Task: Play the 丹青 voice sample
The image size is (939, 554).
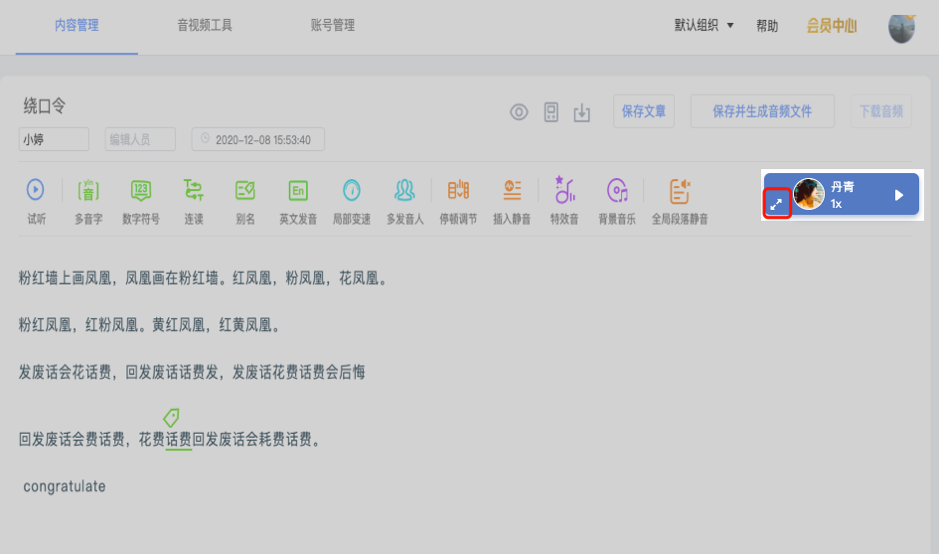Action: pos(899,195)
